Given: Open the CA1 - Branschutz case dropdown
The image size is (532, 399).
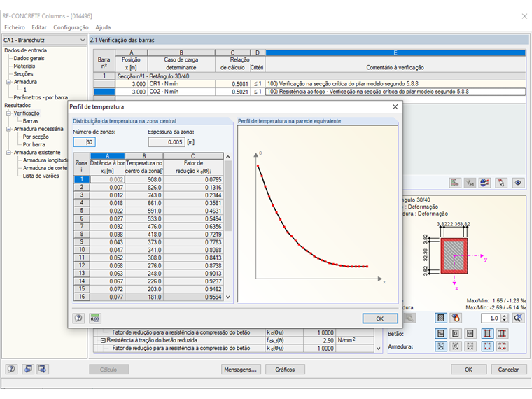Looking at the screenshot, I should 83,40.
